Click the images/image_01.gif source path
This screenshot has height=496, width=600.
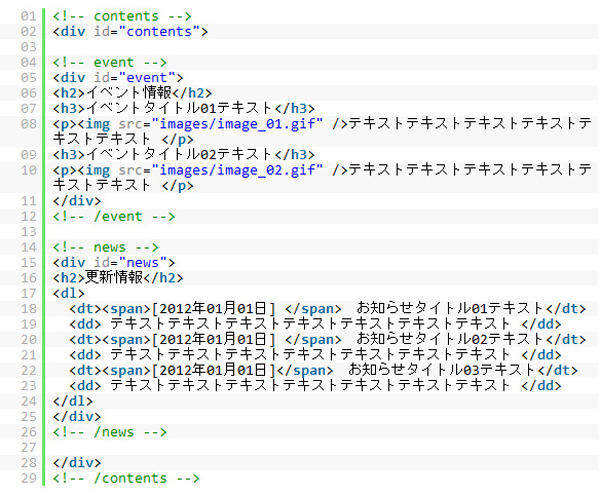(x=240, y=124)
